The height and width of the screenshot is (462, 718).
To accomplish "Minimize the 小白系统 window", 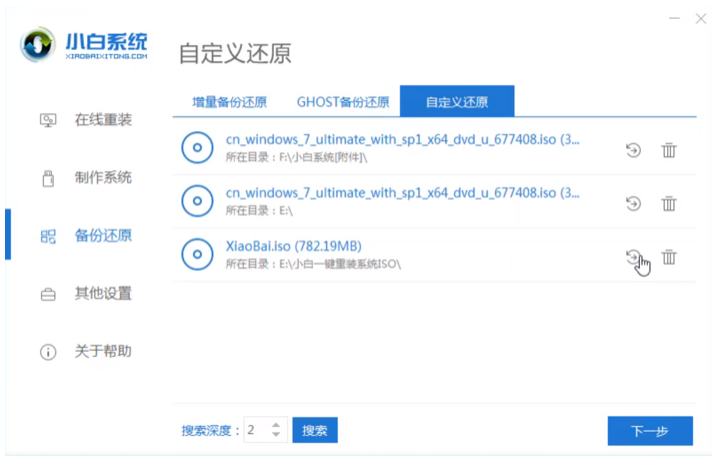I will click(674, 19).
